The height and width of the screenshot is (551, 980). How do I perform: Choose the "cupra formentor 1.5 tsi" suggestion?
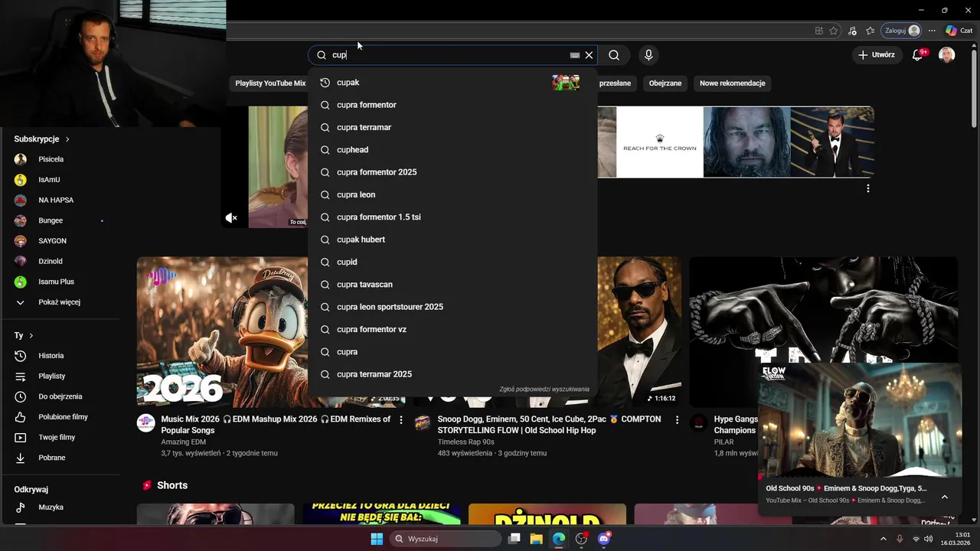coord(452,217)
